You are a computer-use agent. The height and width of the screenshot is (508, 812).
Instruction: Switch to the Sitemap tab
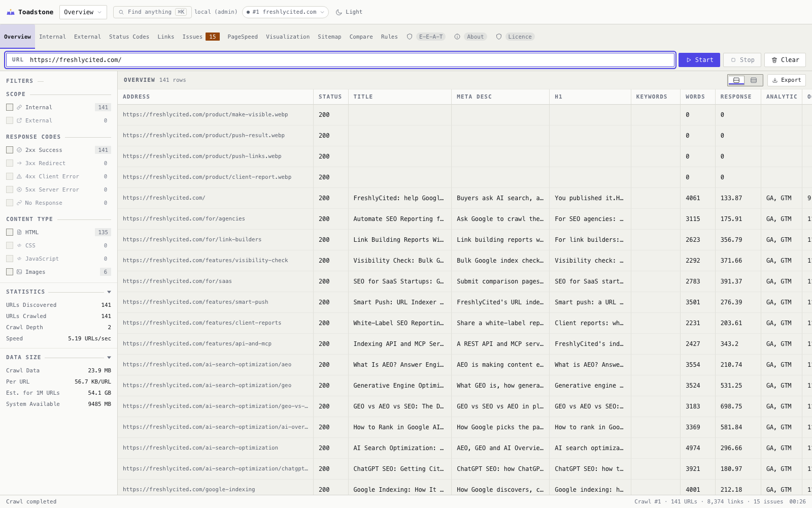[329, 37]
